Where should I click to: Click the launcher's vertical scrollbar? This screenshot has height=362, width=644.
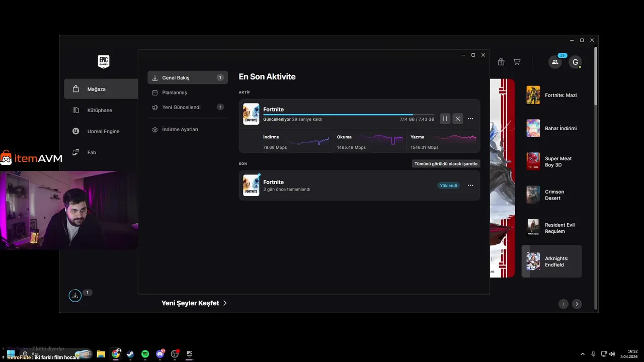(x=596, y=75)
